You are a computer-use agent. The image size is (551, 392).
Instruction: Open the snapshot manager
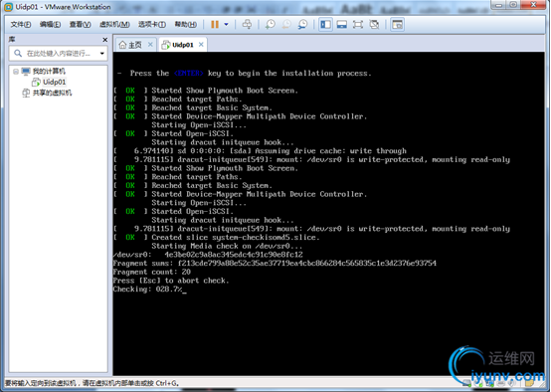tap(302, 24)
